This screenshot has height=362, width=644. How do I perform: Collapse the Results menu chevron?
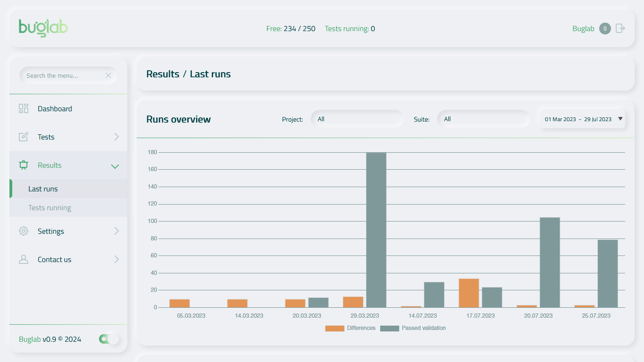[x=115, y=166]
